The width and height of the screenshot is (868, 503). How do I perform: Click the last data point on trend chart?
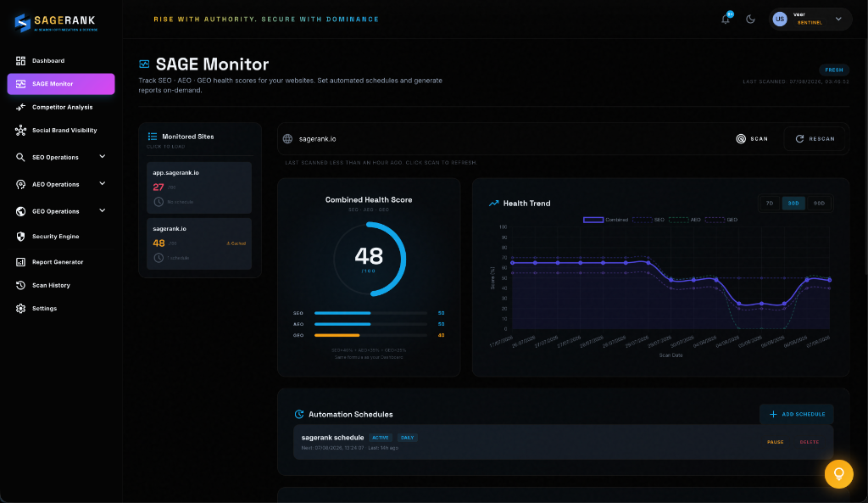click(829, 280)
